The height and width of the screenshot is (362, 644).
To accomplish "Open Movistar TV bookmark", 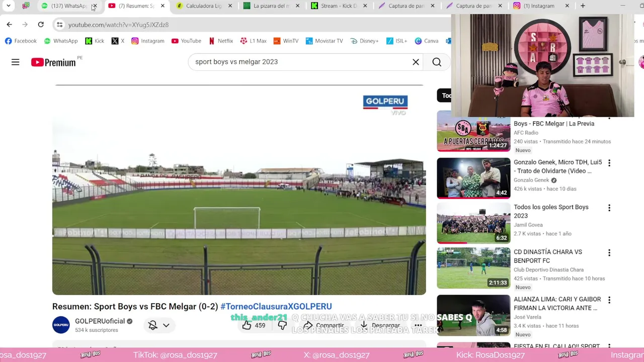I will [324, 41].
